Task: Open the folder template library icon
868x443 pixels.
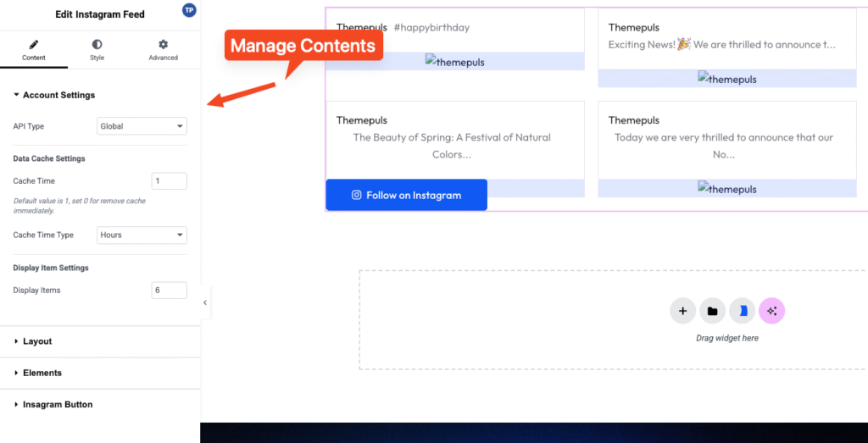Action: tap(712, 311)
